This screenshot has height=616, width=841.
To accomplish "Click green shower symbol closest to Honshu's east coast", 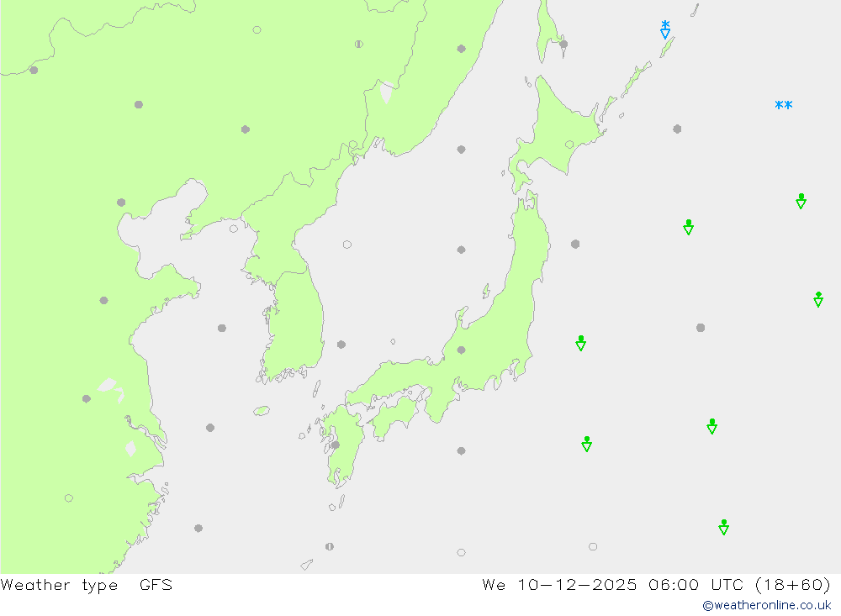I will [x=580, y=343].
